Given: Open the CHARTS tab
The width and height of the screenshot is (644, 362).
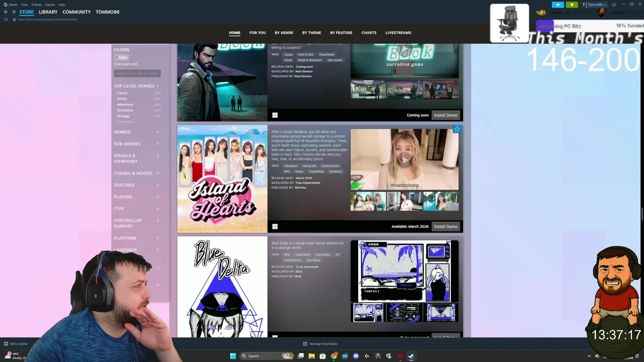Looking at the screenshot, I should pyautogui.click(x=369, y=33).
